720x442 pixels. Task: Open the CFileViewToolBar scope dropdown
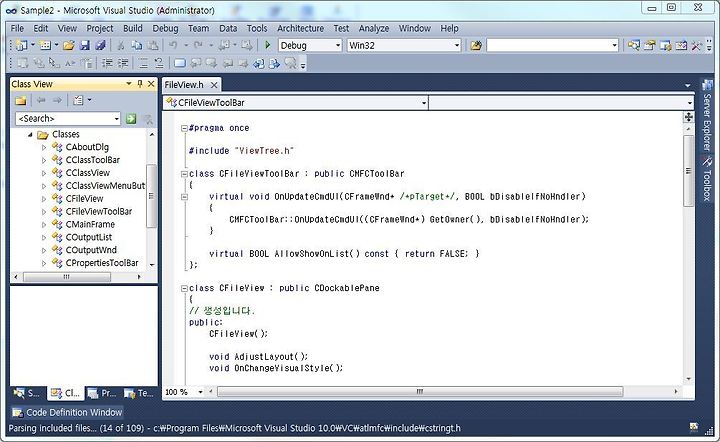(x=424, y=103)
